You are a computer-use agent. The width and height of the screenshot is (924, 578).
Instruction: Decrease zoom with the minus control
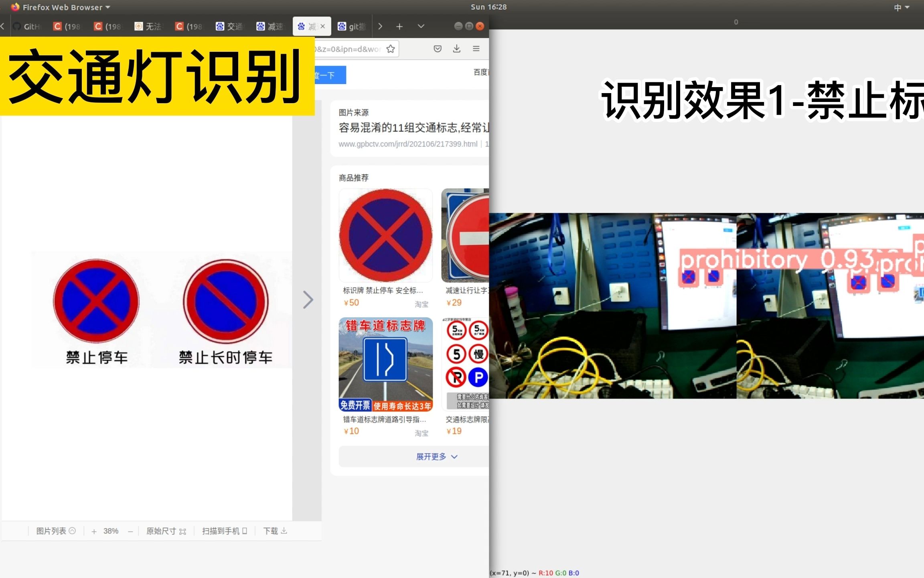pyautogui.click(x=130, y=531)
